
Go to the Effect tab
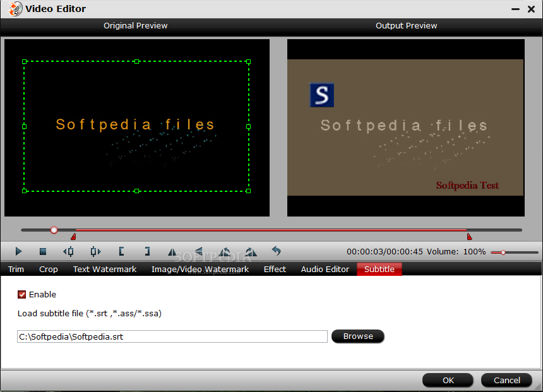pyautogui.click(x=275, y=269)
